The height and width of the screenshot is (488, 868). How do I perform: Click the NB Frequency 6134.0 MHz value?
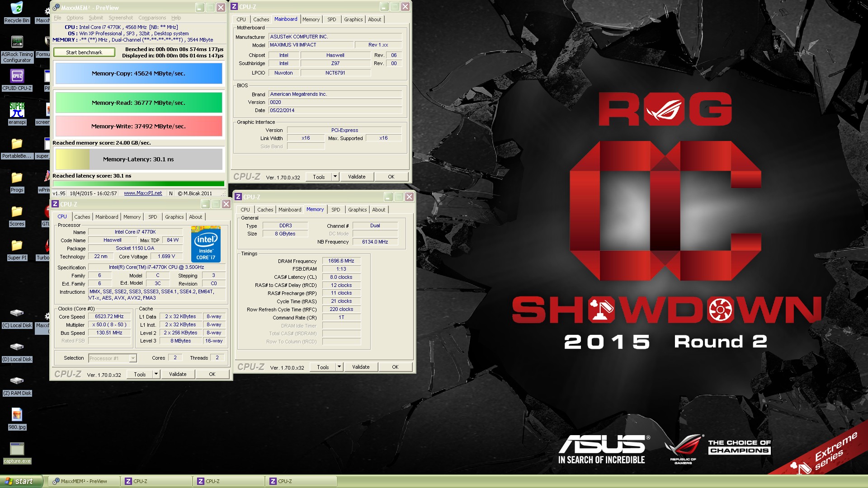tap(375, 242)
